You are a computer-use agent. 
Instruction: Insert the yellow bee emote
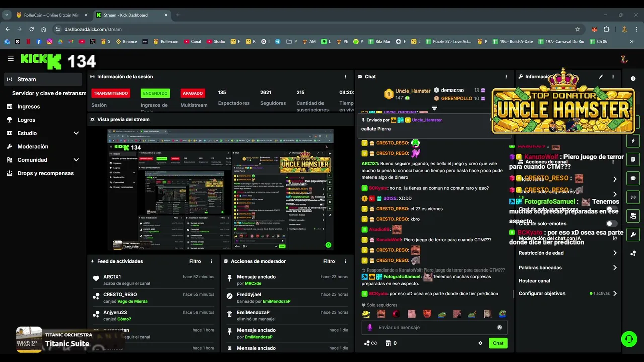pos(366,314)
